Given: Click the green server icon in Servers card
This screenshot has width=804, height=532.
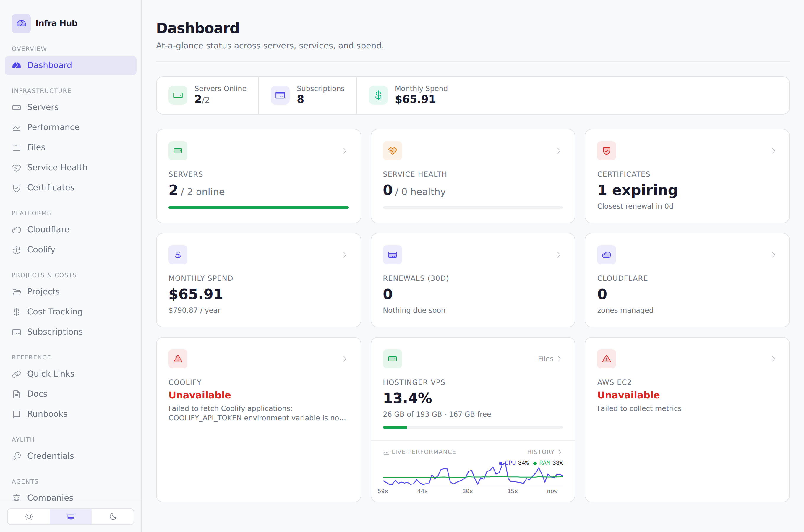Looking at the screenshot, I should [x=178, y=151].
